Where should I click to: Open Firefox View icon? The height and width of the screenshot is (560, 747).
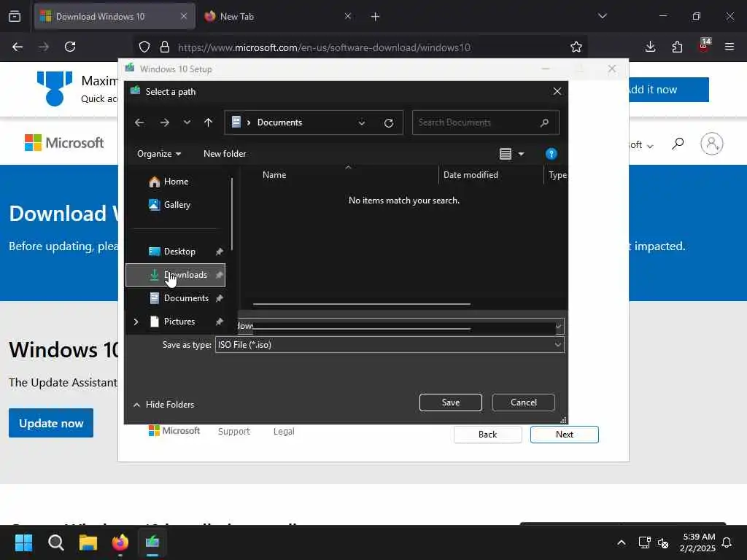pos(15,17)
